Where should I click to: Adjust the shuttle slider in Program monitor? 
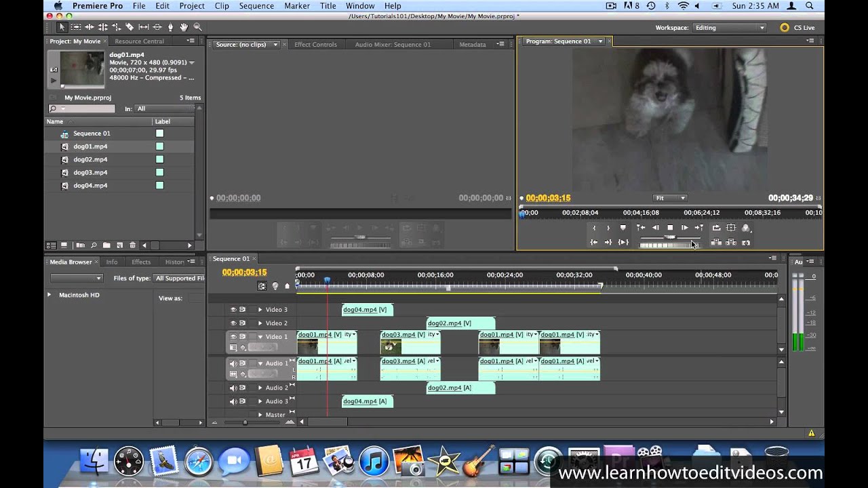pyautogui.click(x=670, y=237)
